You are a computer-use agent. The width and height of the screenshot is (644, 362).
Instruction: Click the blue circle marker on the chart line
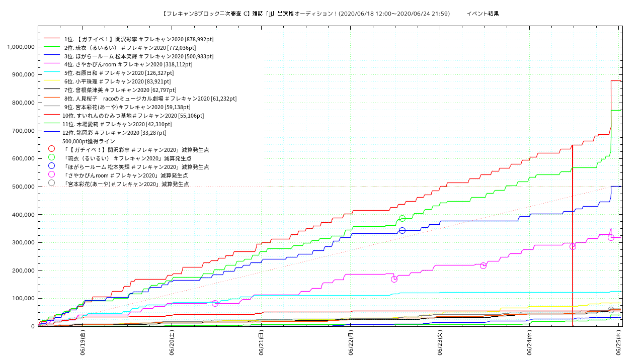[x=402, y=230]
